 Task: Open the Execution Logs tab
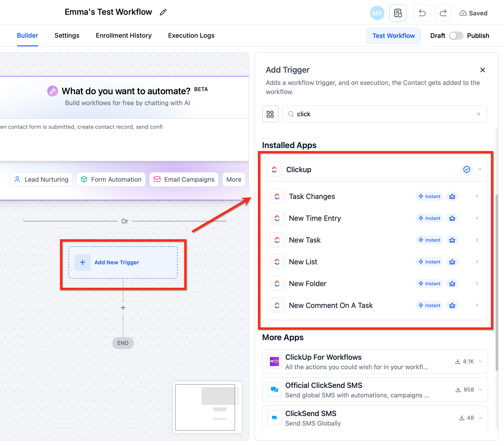191,35
